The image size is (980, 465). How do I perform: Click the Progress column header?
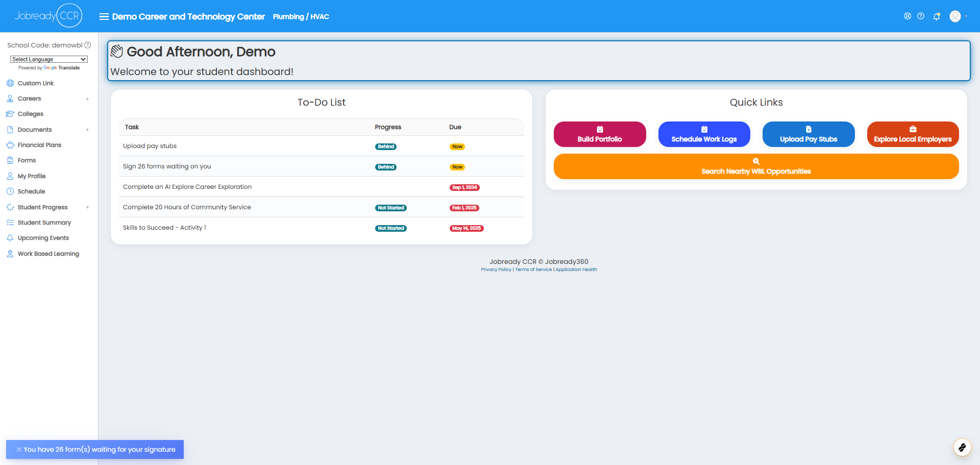click(388, 127)
